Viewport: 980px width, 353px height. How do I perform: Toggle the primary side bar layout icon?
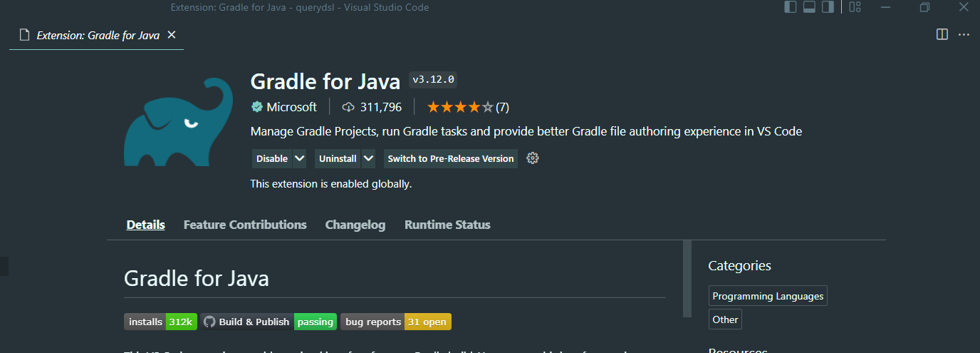(x=791, y=7)
